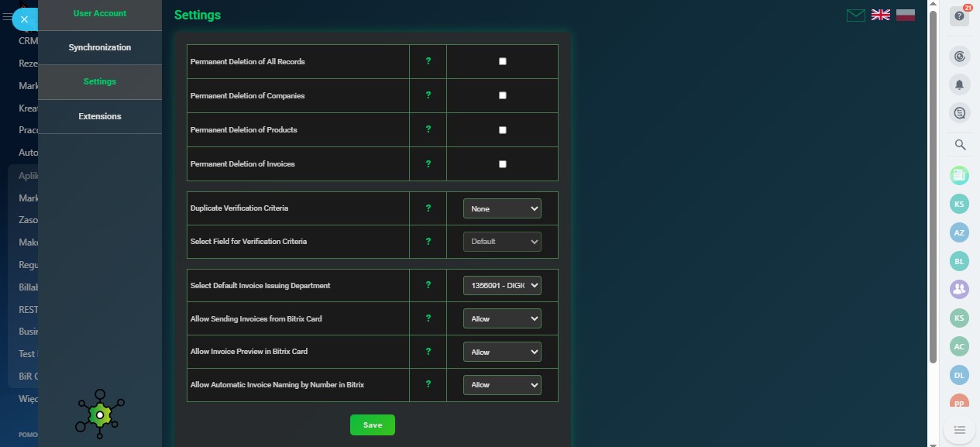Open Duplicate Verification Criteria dropdown
980x447 pixels.
click(x=501, y=208)
